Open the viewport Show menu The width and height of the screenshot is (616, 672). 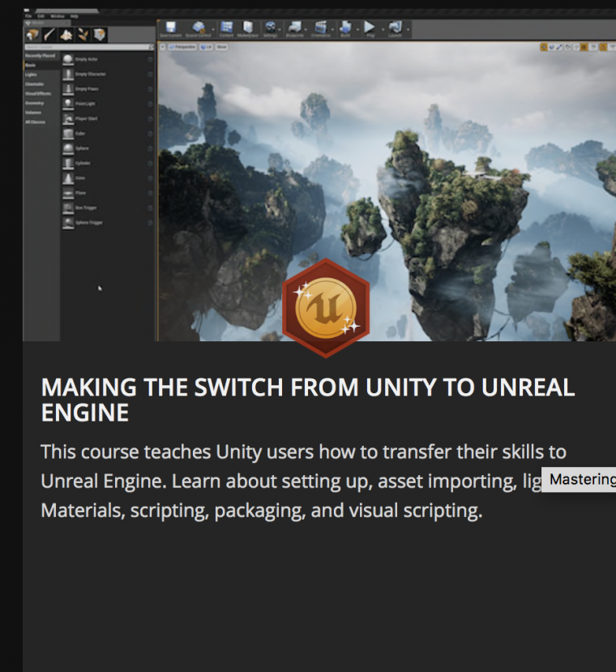pyautogui.click(x=221, y=47)
